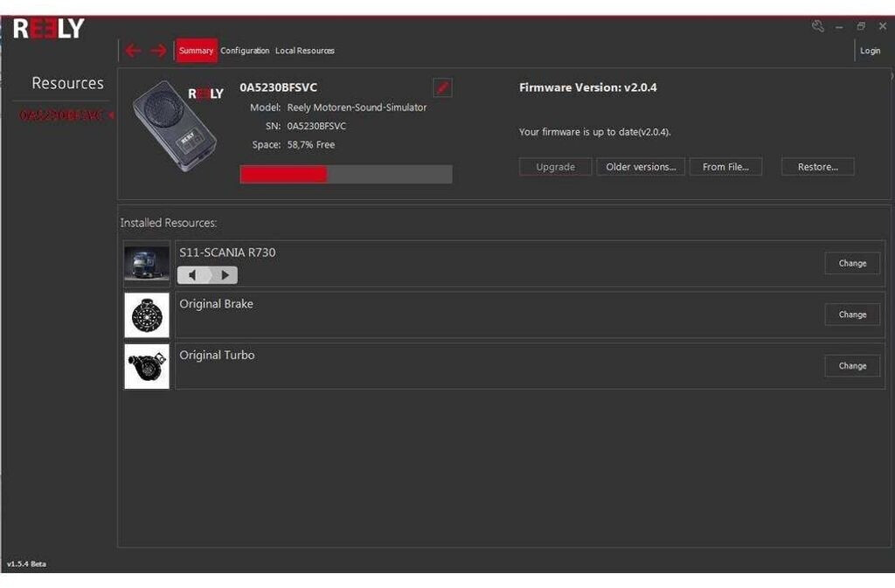This screenshot has width=895, height=588.
Task: Click the red forward arrow
Action: tap(158, 51)
